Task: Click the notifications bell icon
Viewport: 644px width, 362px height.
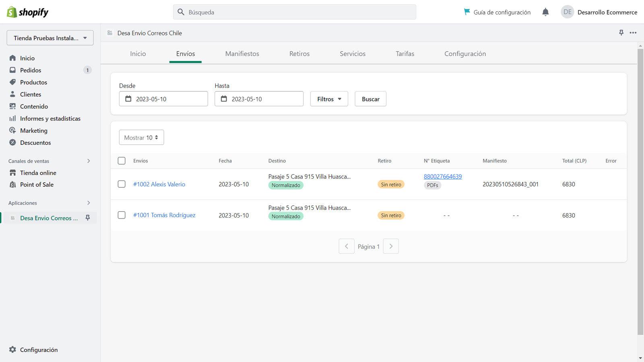Action: tap(545, 12)
